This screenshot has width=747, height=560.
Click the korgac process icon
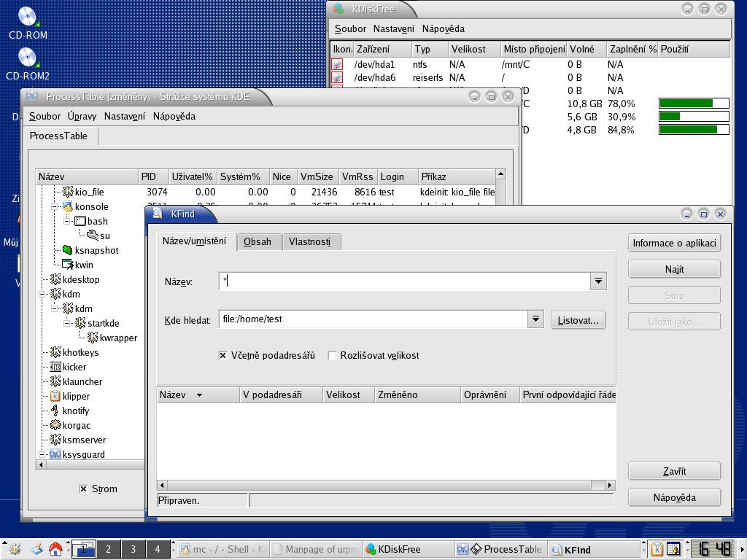[55, 425]
